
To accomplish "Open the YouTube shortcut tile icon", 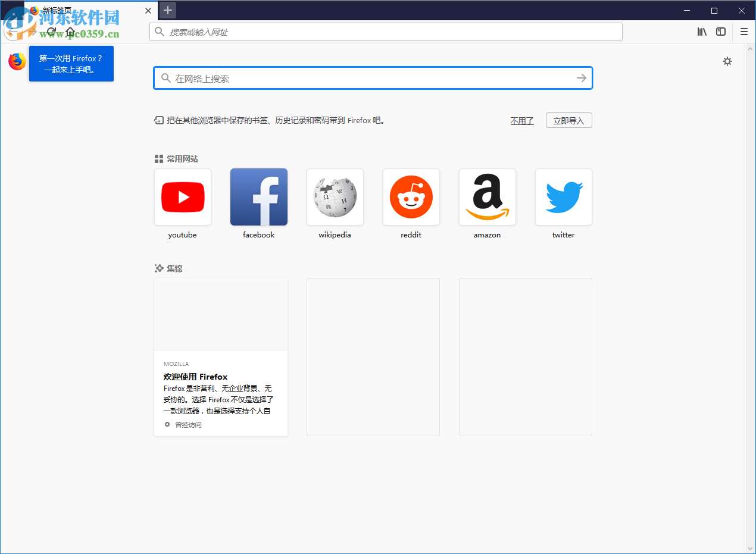I will tap(182, 197).
